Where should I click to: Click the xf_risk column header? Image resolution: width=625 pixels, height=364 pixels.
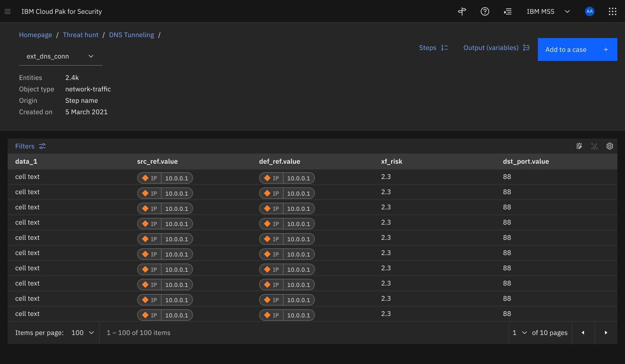click(392, 161)
